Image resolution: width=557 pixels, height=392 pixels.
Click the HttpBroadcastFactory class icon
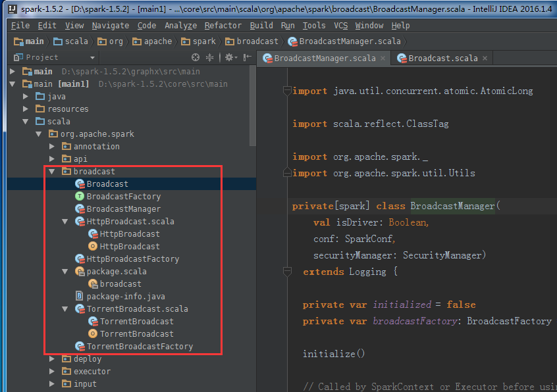[80, 259]
